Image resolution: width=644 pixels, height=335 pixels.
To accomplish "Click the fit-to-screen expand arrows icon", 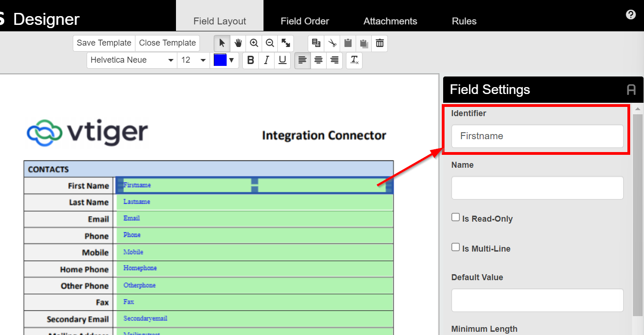I will [x=286, y=43].
